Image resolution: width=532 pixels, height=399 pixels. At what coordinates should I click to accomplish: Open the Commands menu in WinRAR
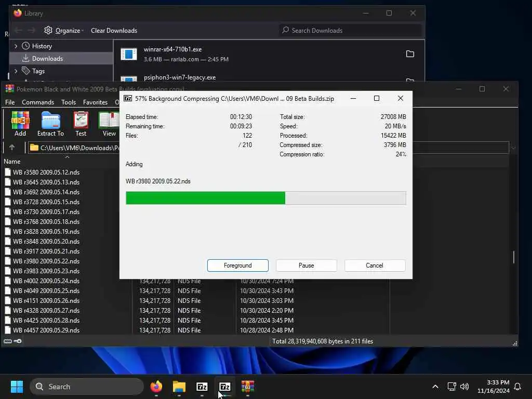tap(37, 102)
